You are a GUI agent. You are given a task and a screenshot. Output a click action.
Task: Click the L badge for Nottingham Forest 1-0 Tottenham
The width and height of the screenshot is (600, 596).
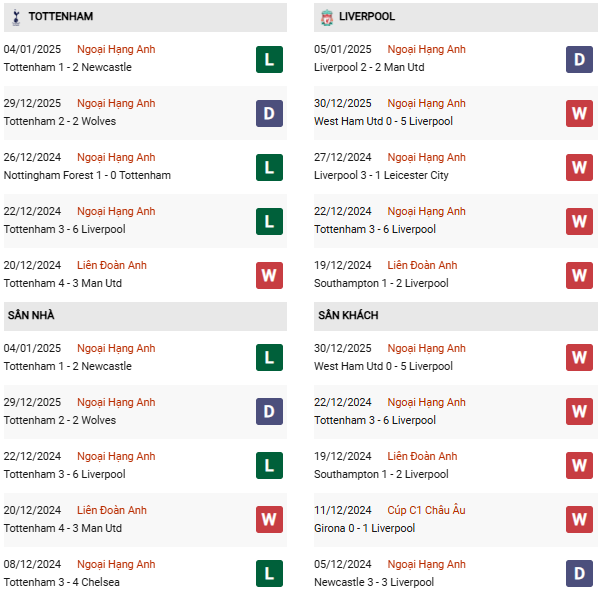tap(269, 167)
